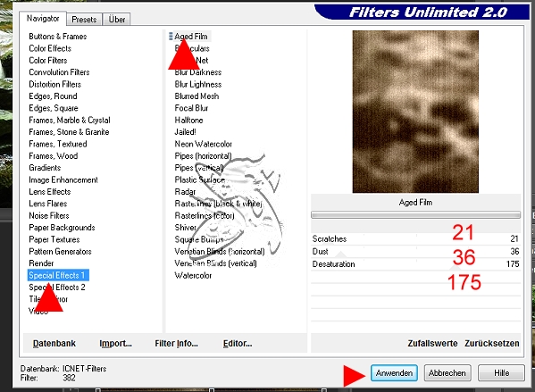Select Lens Effects category

[49, 191]
